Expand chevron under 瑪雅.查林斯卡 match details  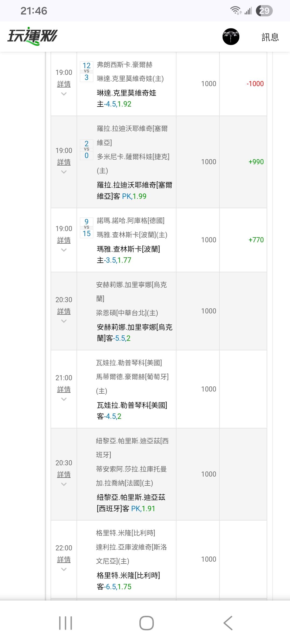64,250
